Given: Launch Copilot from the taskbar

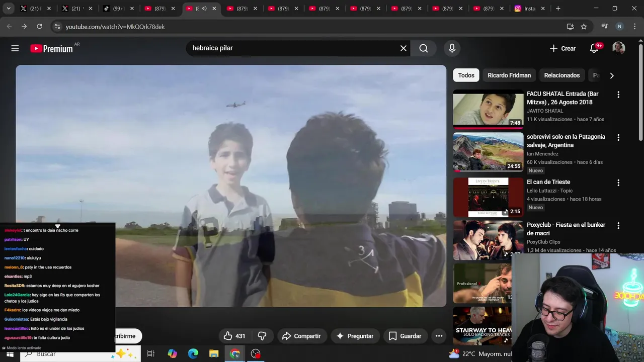Looking at the screenshot, I should [173, 354].
